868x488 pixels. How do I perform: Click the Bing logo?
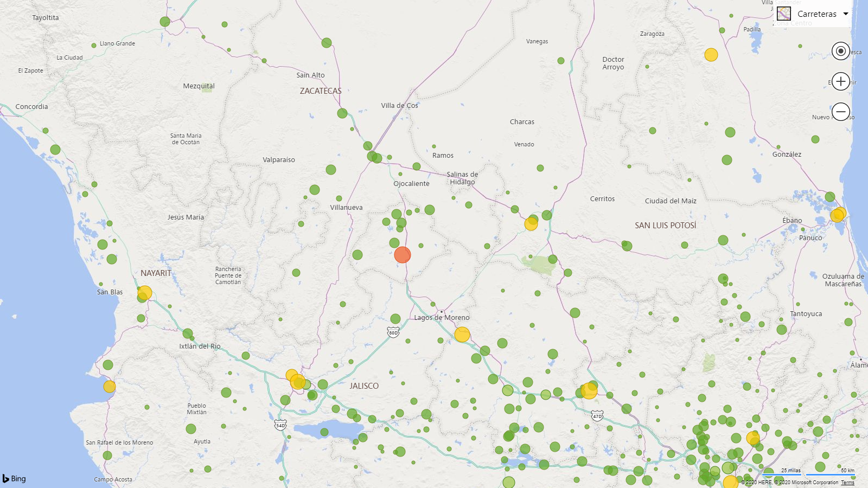[x=14, y=478]
